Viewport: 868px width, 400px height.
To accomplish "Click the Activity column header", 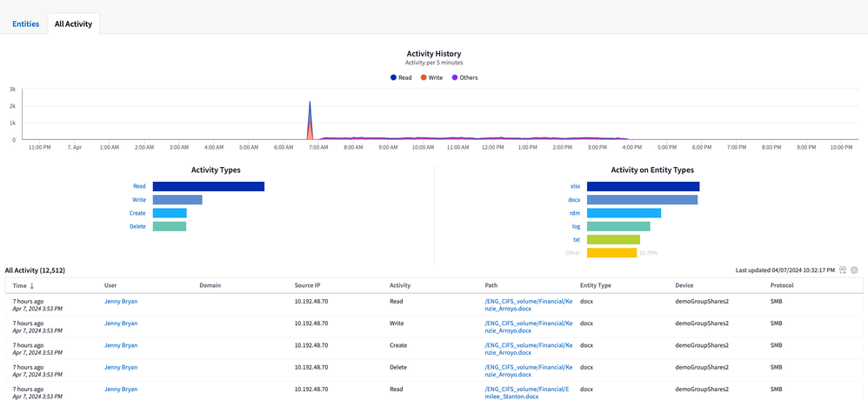I will [400, 285].
